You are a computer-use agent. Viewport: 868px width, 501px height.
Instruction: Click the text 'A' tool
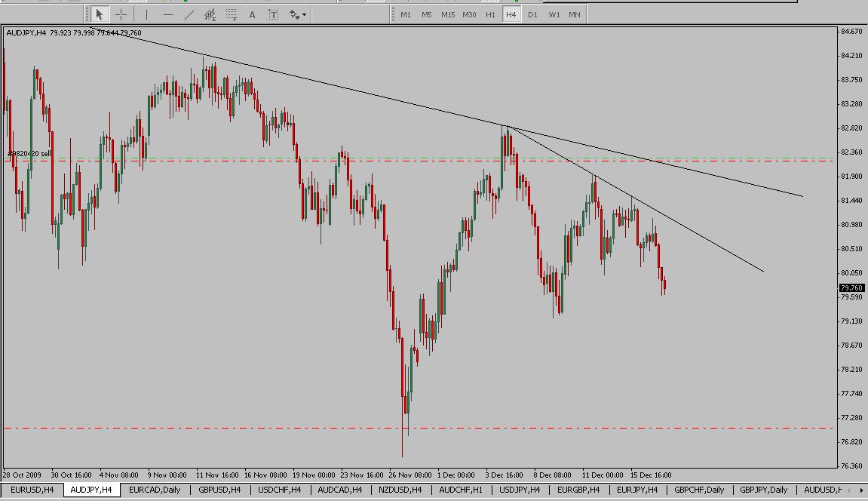point(252,14)
